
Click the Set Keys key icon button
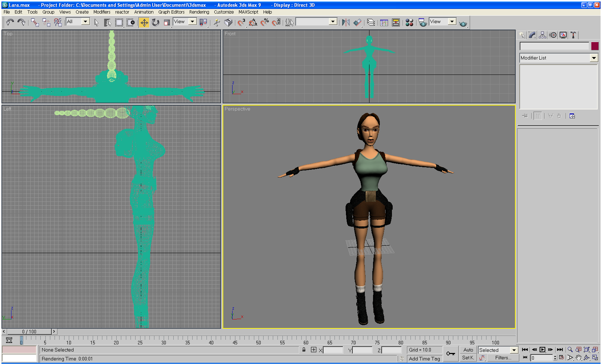pos(451,354)
